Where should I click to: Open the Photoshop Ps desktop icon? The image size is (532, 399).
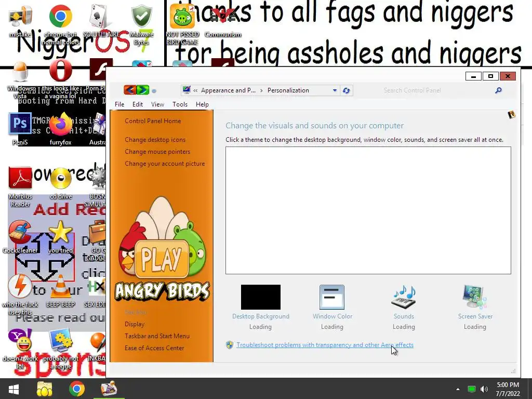(x=20, y=129)
